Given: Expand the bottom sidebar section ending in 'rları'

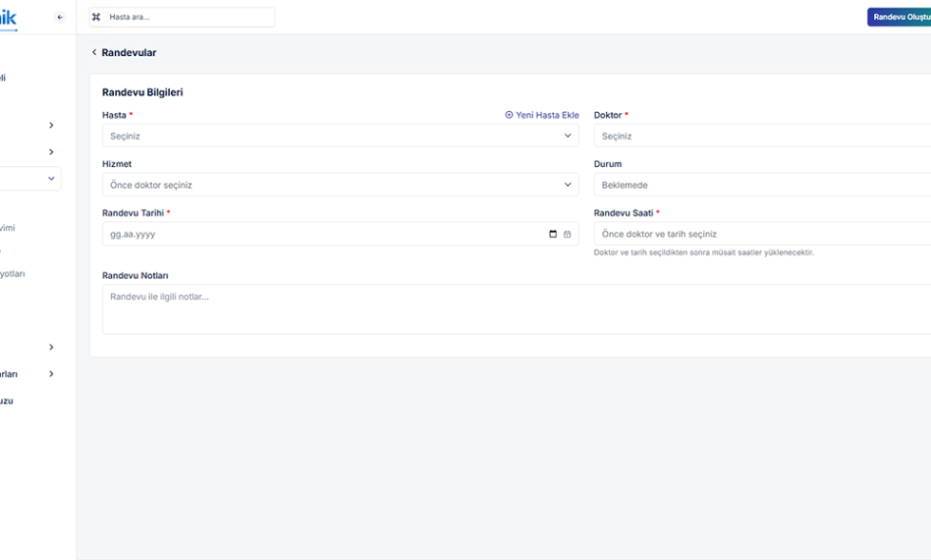Looking at the screenshot, I should [51, 374].
